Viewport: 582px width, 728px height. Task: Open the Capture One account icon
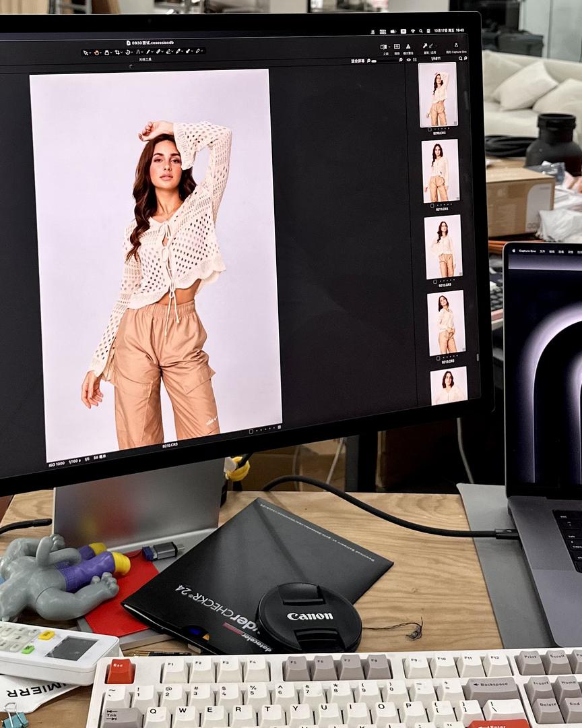click(x=456, y=45)
